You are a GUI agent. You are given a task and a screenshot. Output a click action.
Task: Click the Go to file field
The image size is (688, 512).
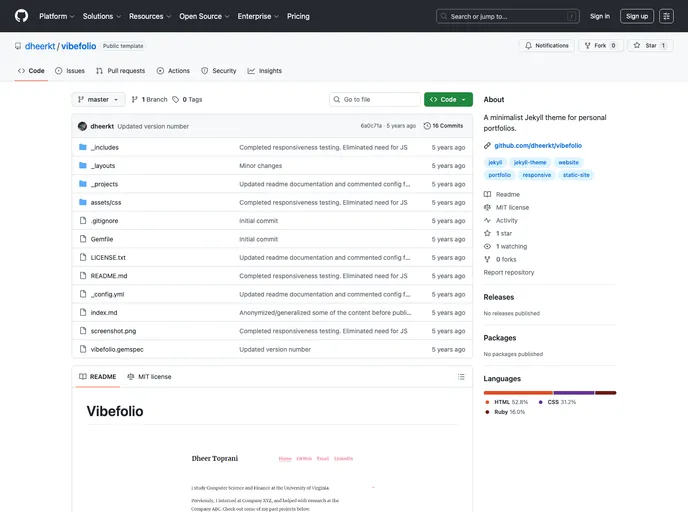point(376,100)
